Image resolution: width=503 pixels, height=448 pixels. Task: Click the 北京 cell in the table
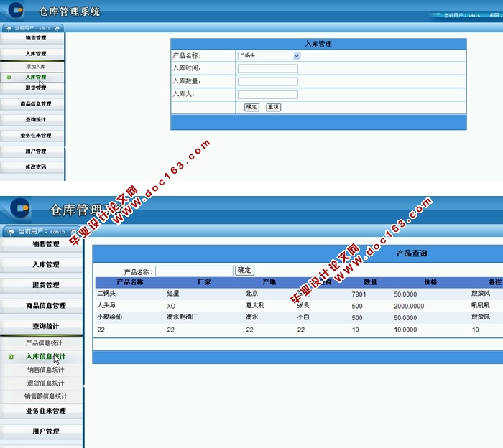point(251,294)
